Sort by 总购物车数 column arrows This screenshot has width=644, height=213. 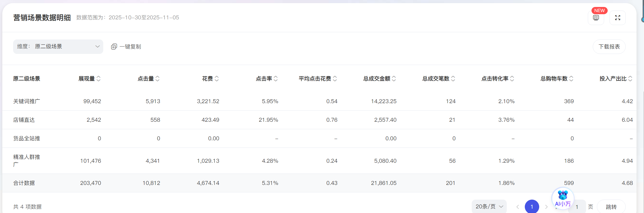571,79
